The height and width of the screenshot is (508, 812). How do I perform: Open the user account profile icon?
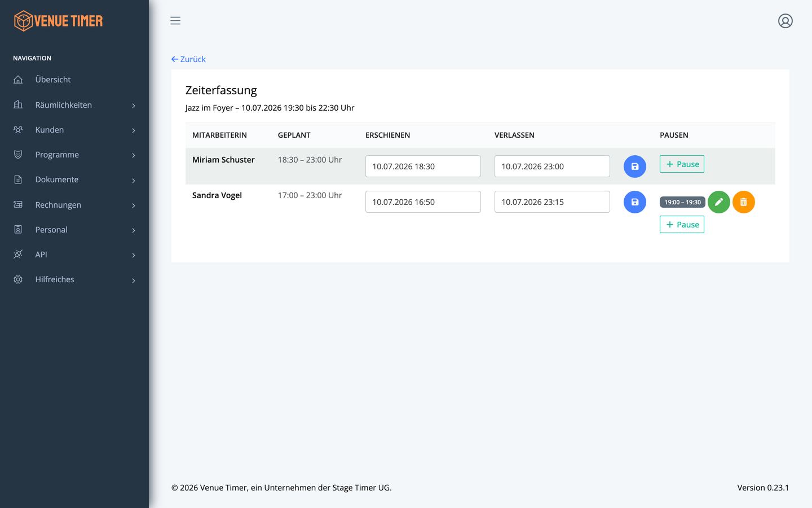(785, 21)
